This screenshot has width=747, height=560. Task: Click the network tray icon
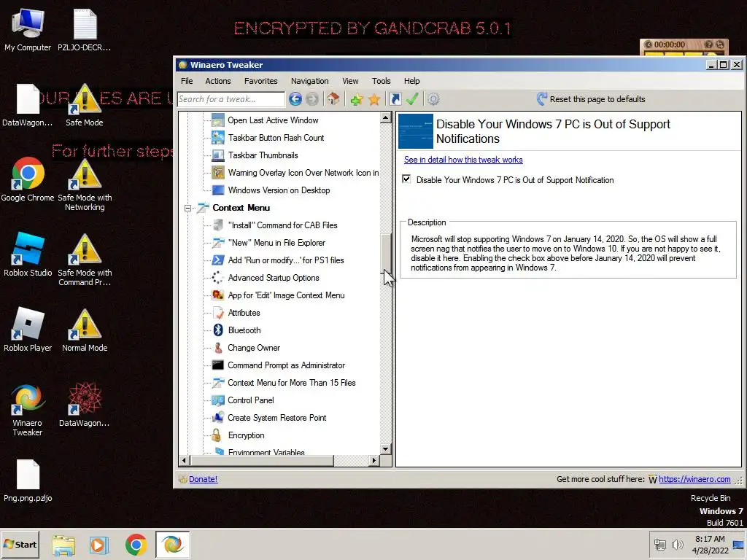(659, 544)
